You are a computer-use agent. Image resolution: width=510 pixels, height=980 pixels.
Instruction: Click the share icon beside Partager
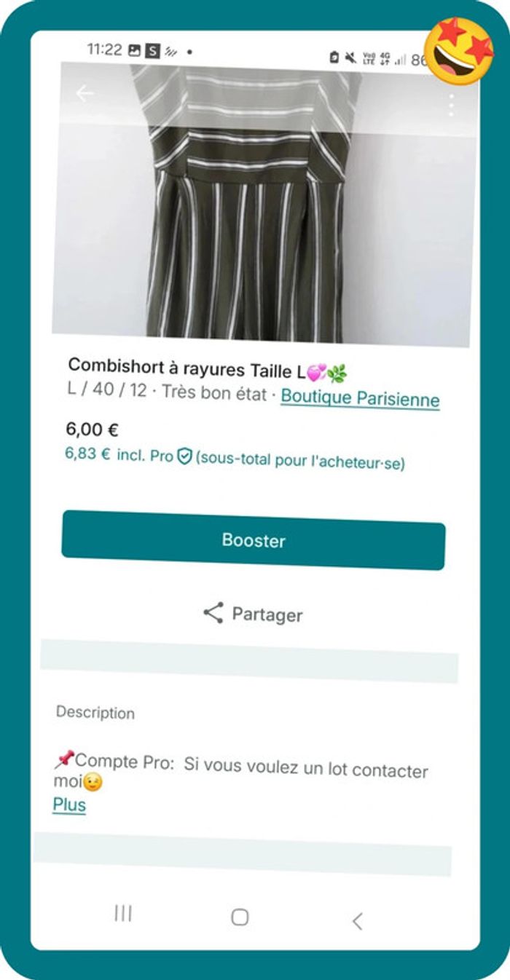213,613
